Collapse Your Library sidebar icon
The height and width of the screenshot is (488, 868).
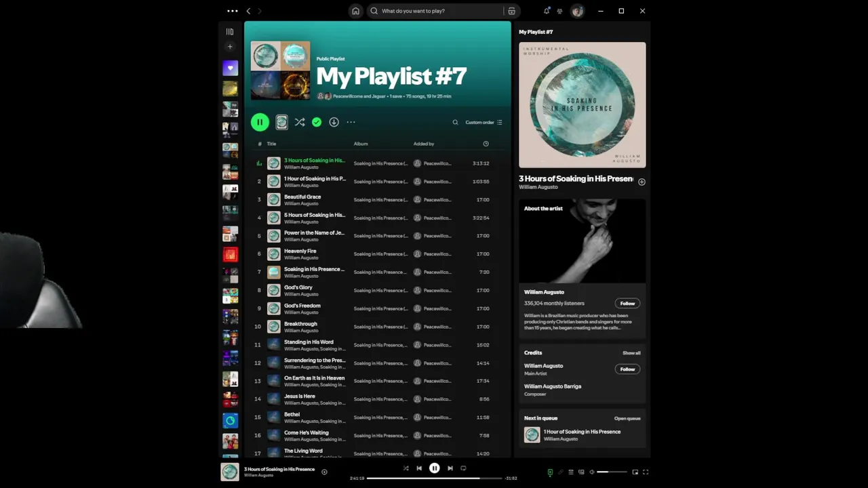click(x=230, y=32)
